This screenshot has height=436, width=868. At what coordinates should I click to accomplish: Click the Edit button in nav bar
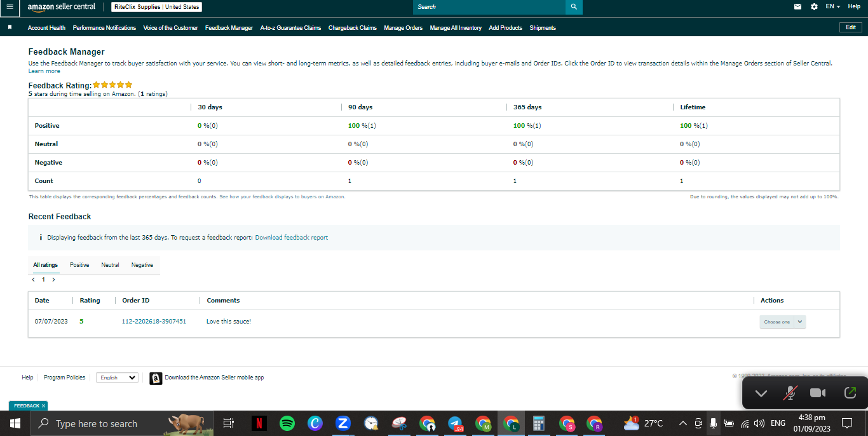(x=851, y=27)
